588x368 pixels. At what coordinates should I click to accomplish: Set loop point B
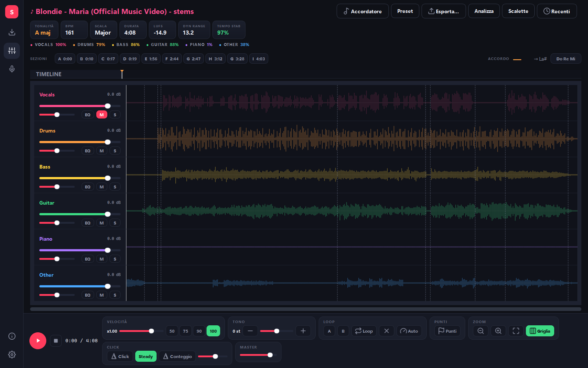tap(343, 331)
